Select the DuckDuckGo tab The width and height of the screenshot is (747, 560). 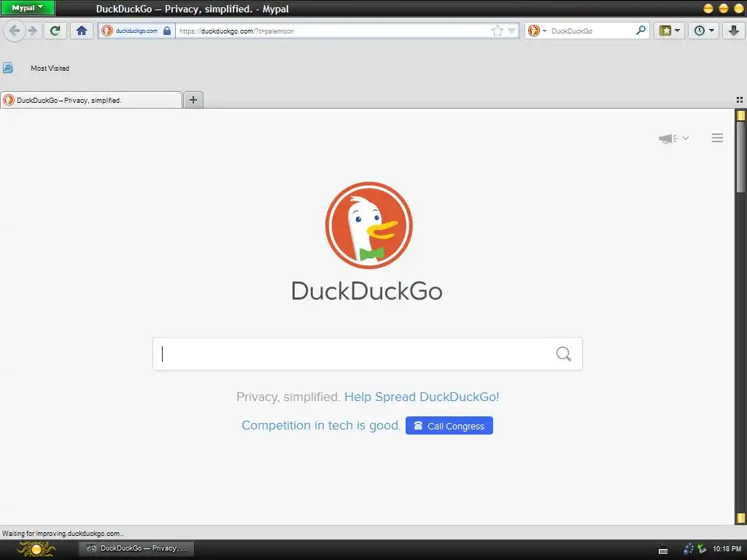pyautogui.click(x=91, y=100)
